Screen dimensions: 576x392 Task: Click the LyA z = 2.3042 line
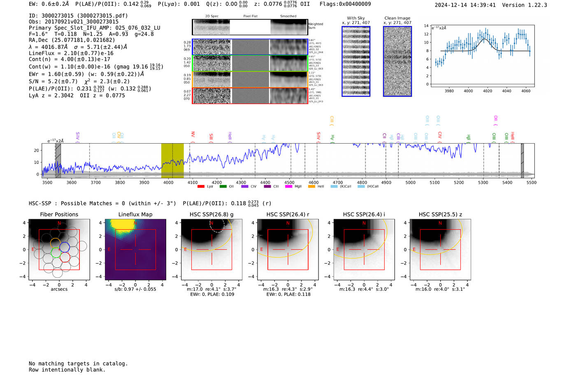[51, 95]
